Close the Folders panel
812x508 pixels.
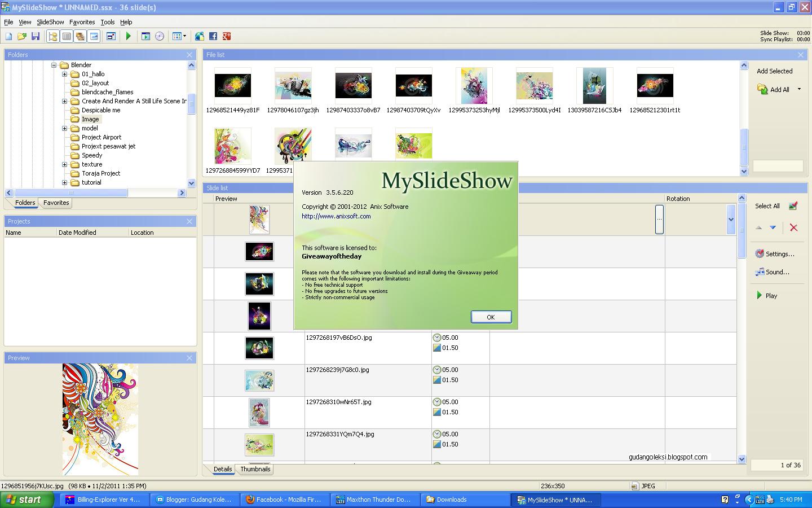[189, 55]
